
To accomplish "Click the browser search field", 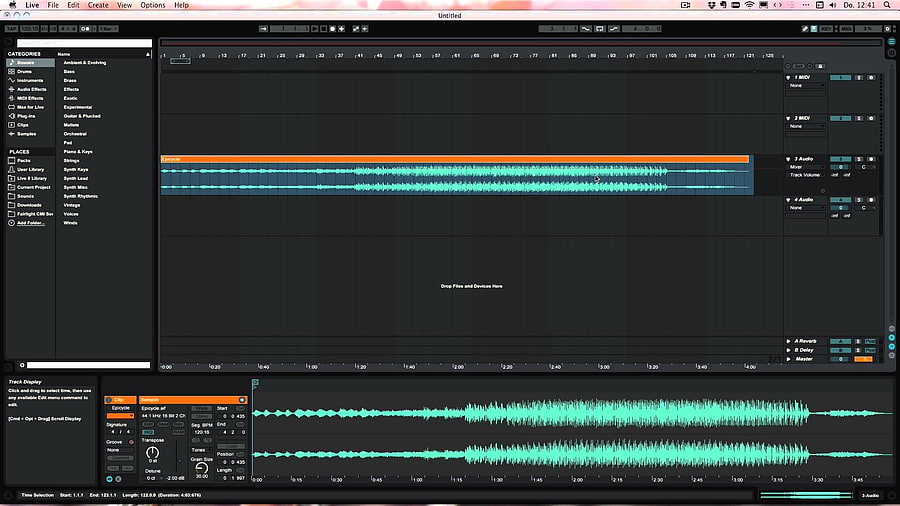I will pyautogui.click(x=84, y=43).
